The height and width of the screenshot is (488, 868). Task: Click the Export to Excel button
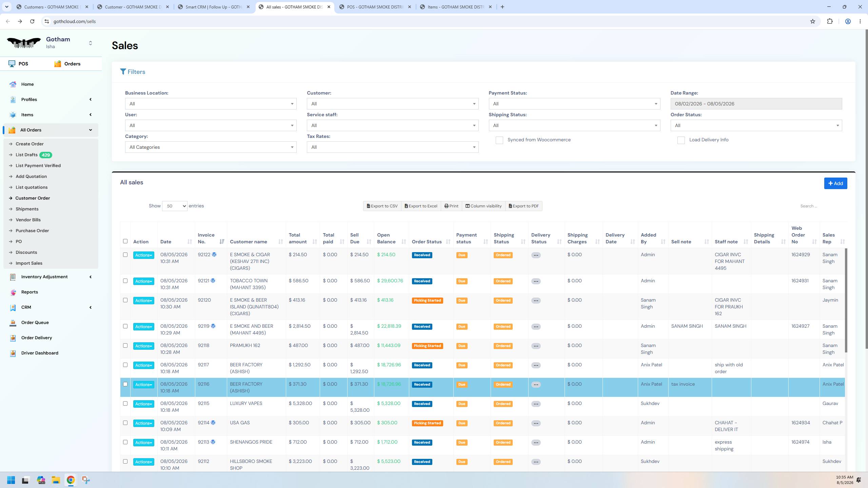pyautogui.click(x=421, y=206)
